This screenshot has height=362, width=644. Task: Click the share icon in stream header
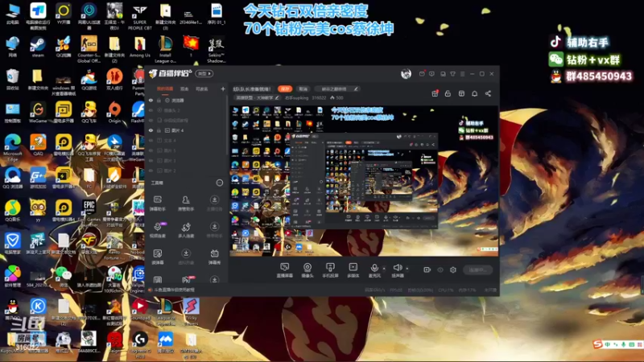coord(488,93)
